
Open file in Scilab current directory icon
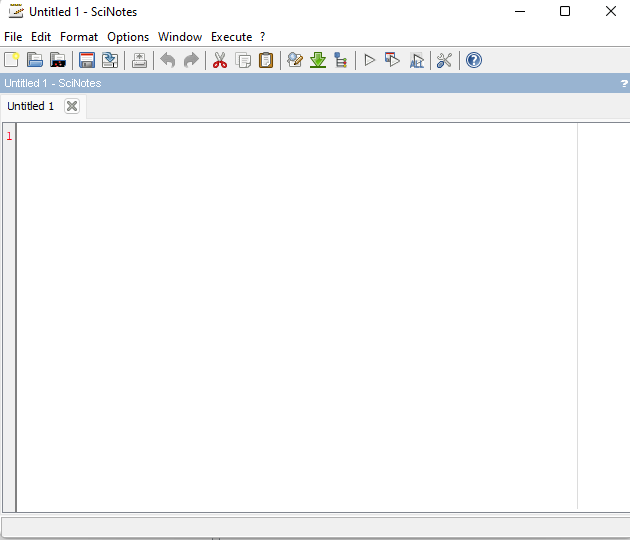(58, 60)
